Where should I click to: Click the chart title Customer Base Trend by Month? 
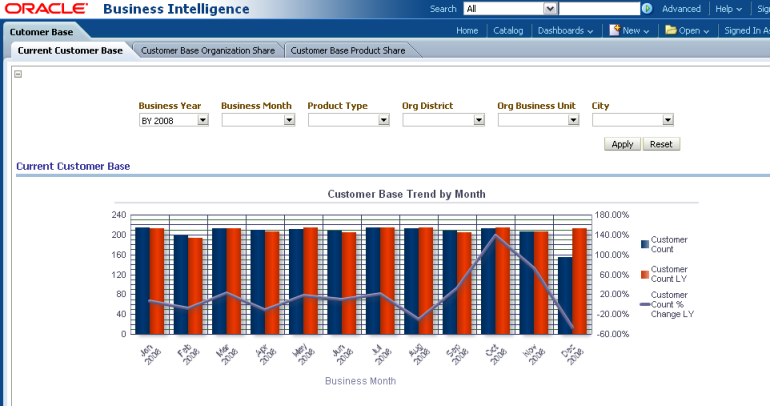pos(407,194)
